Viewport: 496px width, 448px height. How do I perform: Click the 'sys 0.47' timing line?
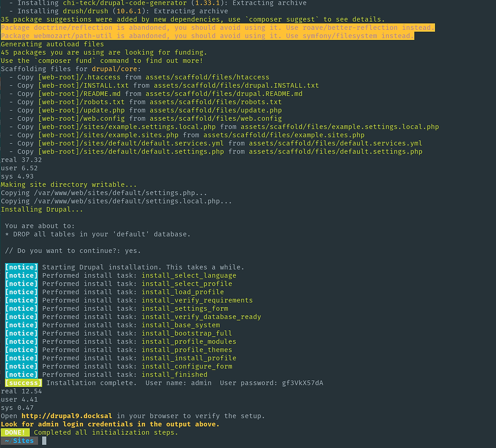coord(17,408)
